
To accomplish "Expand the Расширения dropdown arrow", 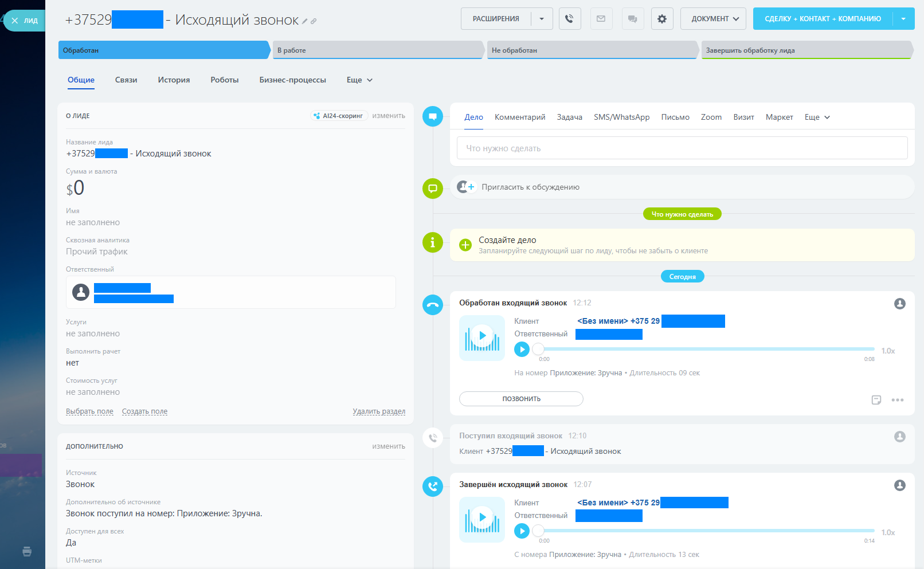I will [542, 19].
